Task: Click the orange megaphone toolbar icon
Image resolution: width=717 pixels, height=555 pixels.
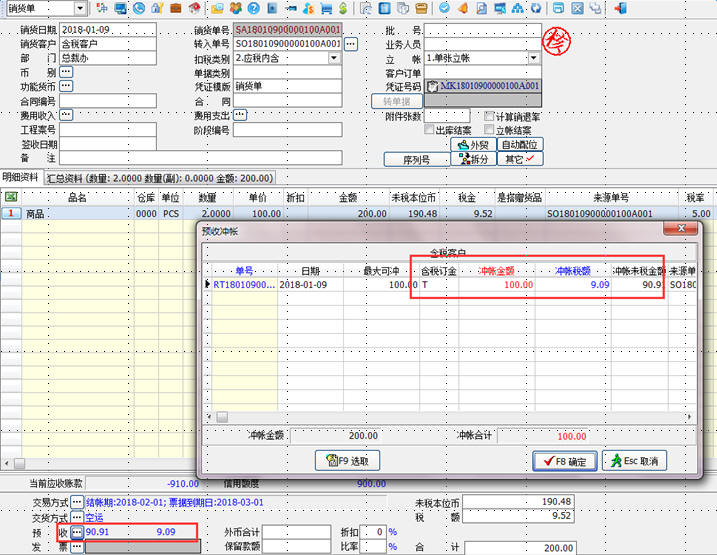Action: pyautogui.click(x=463, y=8)
